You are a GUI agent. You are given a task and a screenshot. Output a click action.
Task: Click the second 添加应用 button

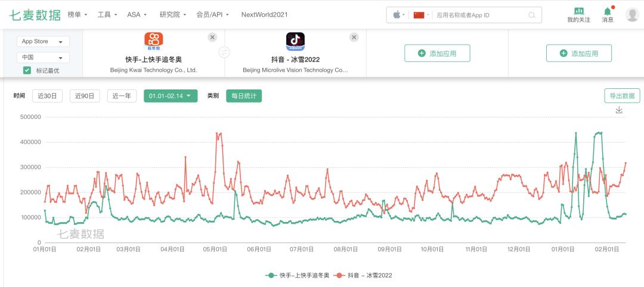tap(578, 53)
